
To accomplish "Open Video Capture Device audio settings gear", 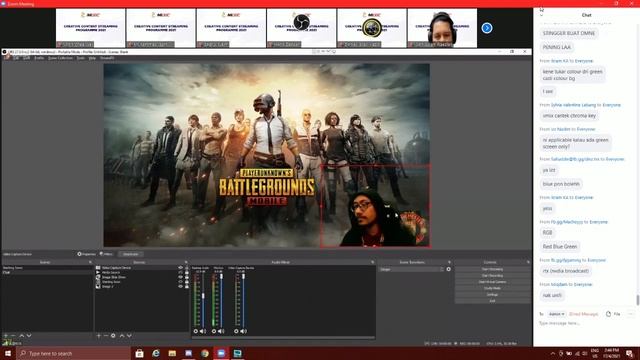I will click(x=236, y=331).
